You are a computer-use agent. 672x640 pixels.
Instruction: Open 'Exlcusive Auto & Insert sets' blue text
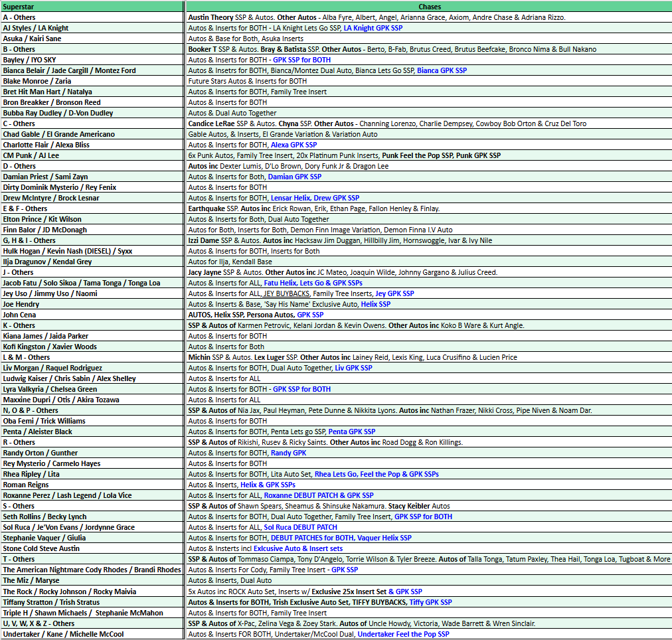tap(298, 548)
